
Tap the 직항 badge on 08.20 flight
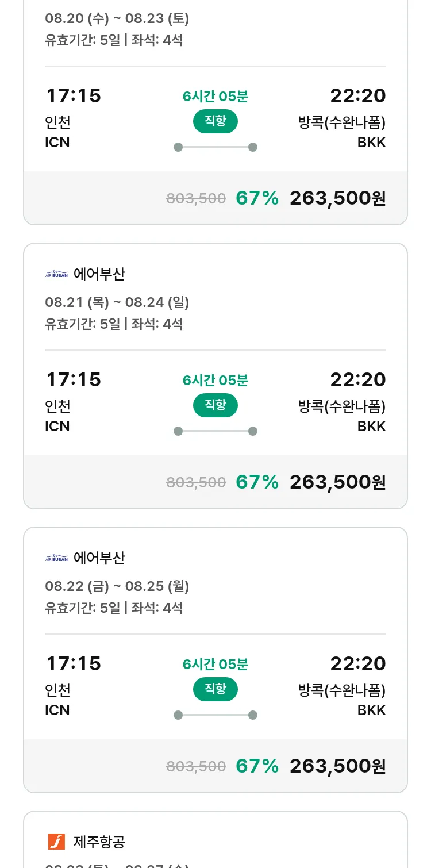coord(215,121)
